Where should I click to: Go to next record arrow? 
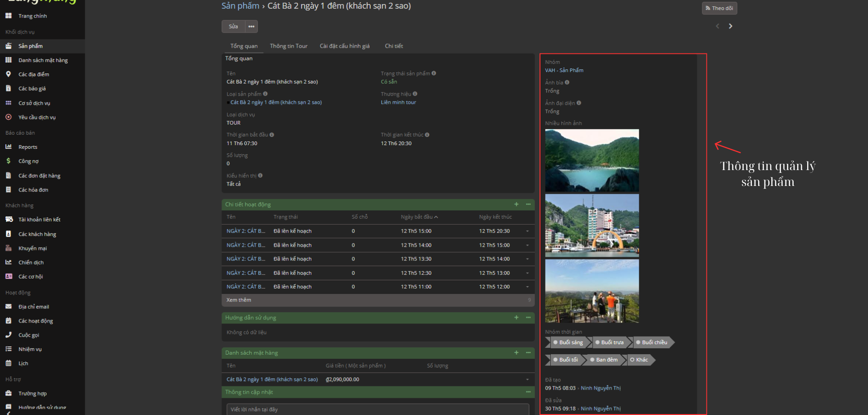tap(731, 26)
